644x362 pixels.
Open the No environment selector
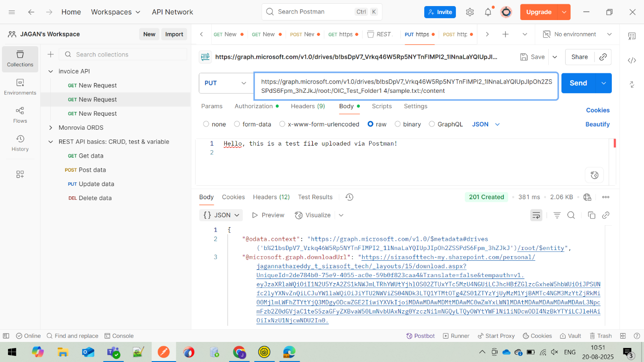coord(577,34)
